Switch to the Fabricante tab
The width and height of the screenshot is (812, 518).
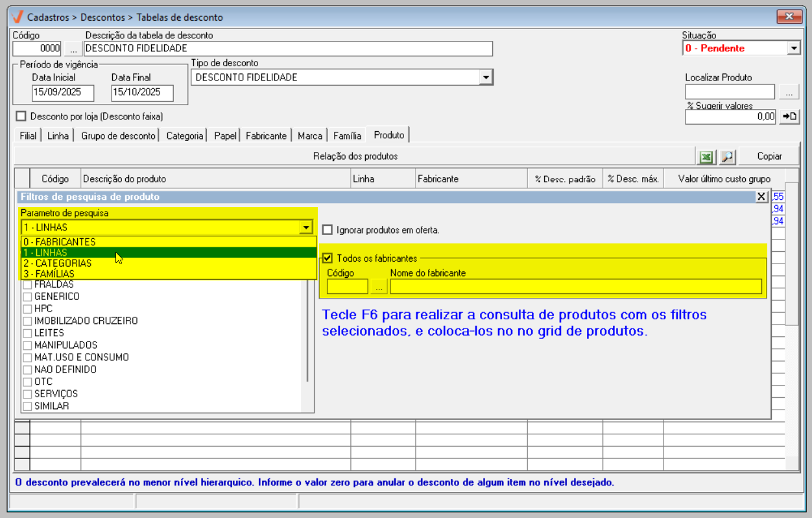pyautogui.click(x=266, y=136)
